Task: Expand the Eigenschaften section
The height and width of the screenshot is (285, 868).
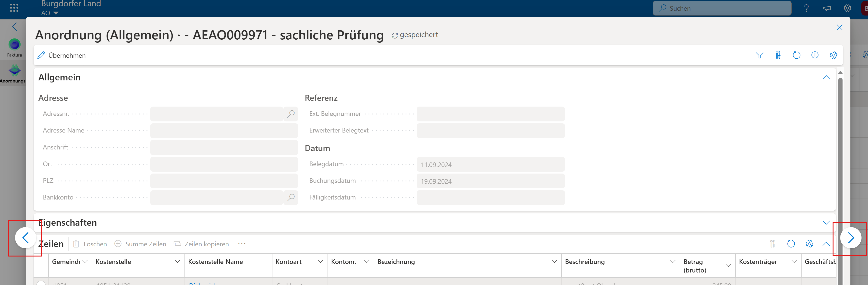Action: pyautogui.click(x=826, y=223)
